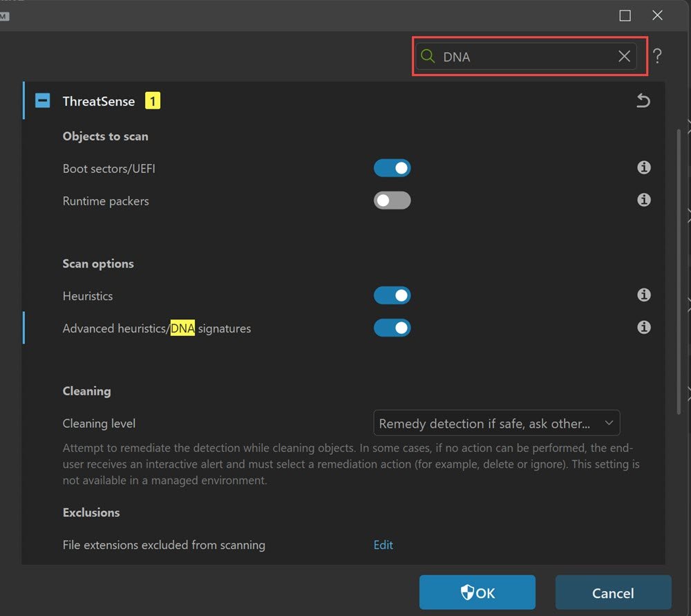The height and width of the screenshot is (616, 691).
Task: Click the Runtime packers label
Action: tap(106, 201)
